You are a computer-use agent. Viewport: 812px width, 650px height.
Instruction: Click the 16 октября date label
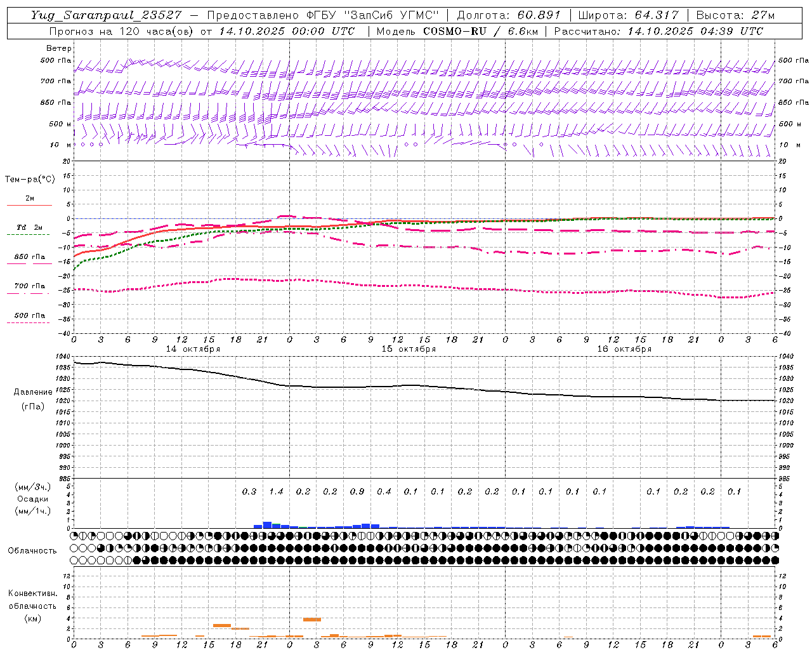point(624,349)
